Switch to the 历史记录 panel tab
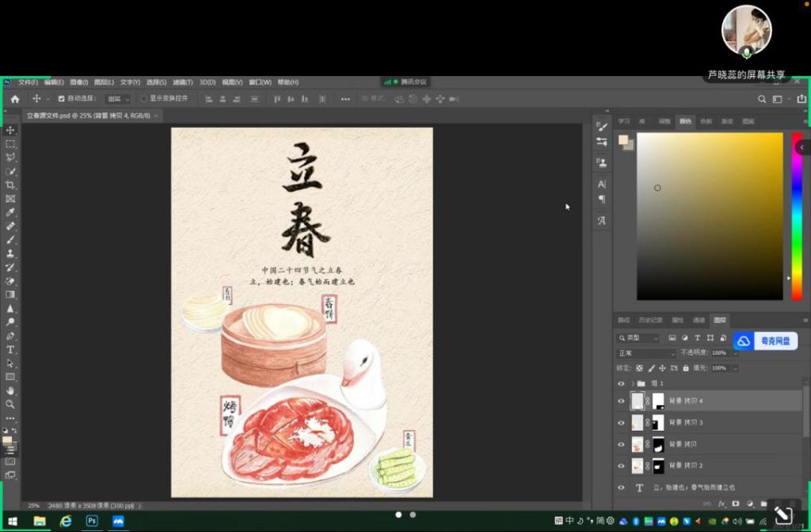This screenshot has width=811, height=532. (x=650, y=320)
